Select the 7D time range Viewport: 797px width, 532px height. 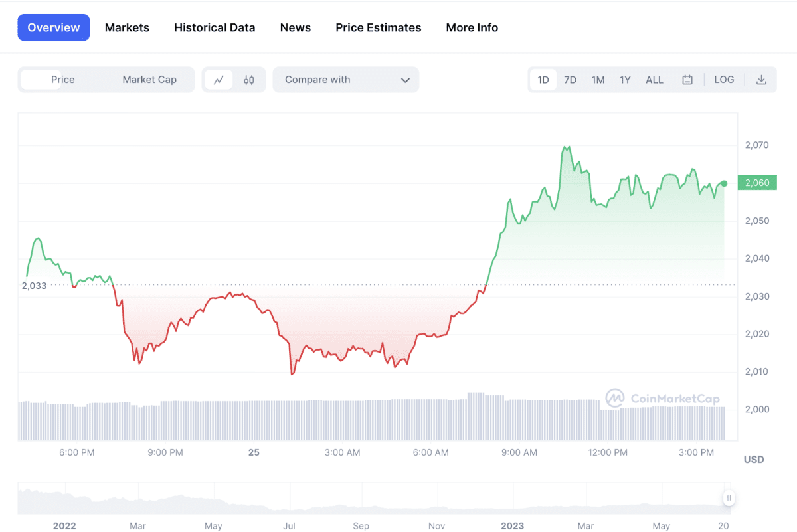point(570,79)
